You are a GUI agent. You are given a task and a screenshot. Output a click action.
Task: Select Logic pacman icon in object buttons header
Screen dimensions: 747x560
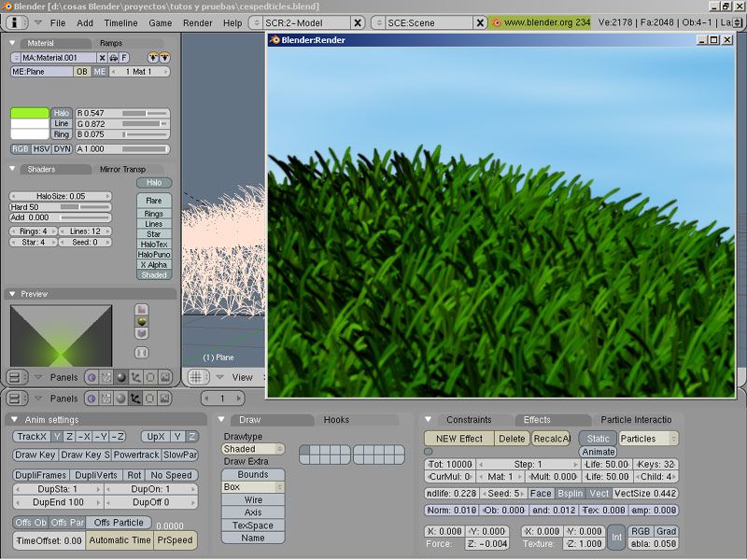(92, 399)
